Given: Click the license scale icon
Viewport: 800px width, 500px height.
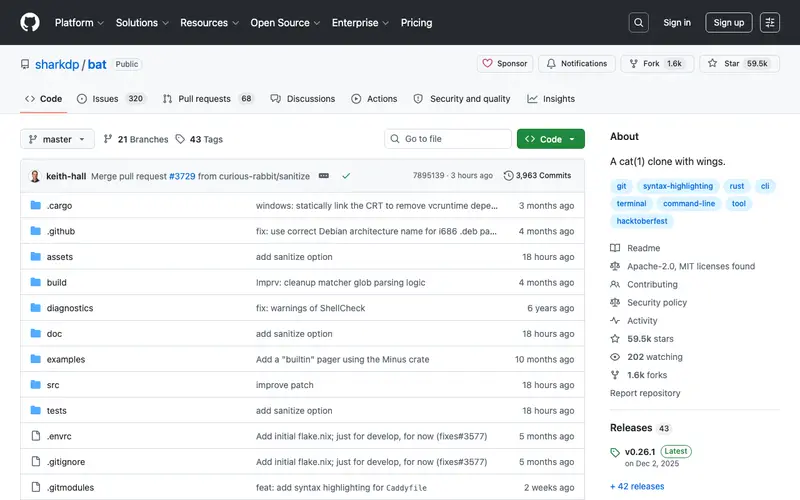Looking at the screenshot, I should (x=615, y=266).
